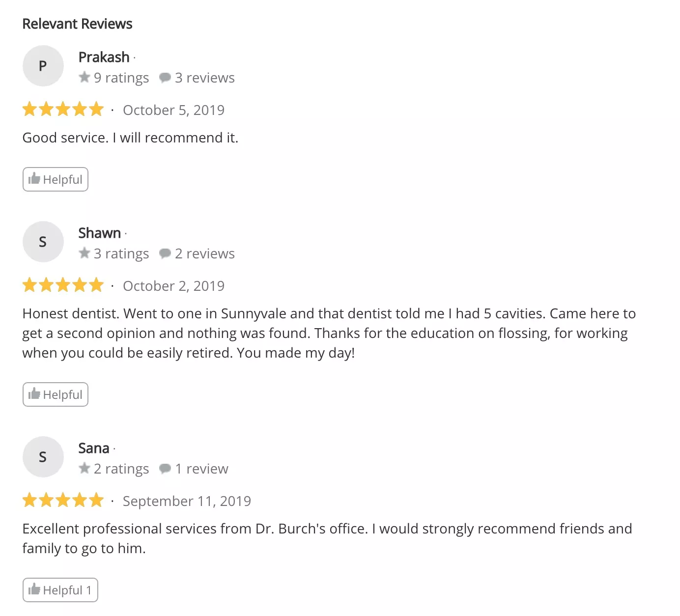Click Prakash's avatar circle with letter P

point(43,66)
